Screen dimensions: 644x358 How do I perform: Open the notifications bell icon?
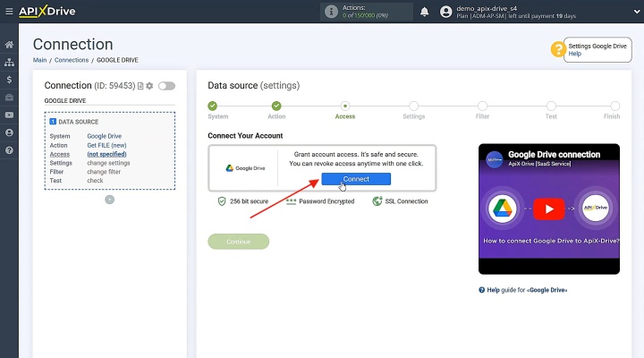coord(424,12)
